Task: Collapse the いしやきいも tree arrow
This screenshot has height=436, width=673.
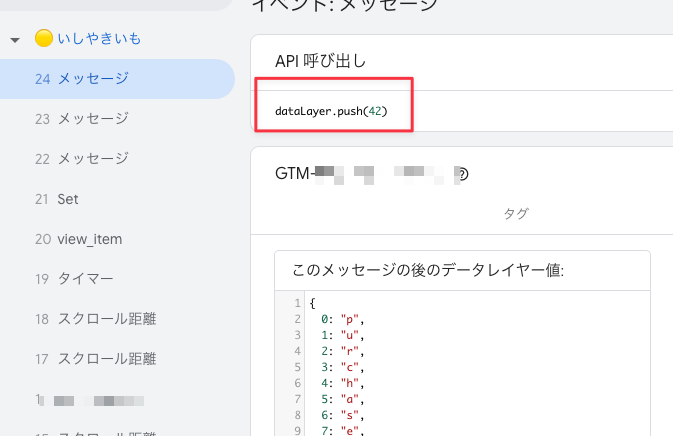Action: point(15,40)
